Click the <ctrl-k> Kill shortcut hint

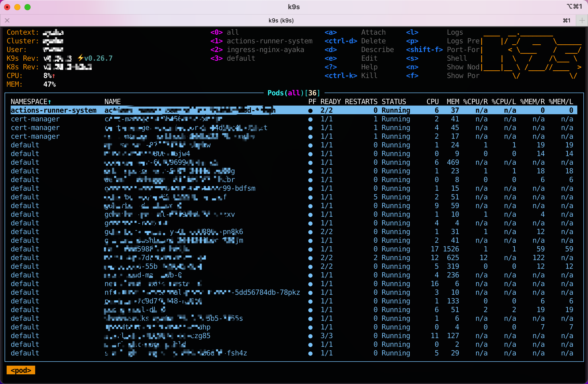pyautogui.click(x=351, y=76)
